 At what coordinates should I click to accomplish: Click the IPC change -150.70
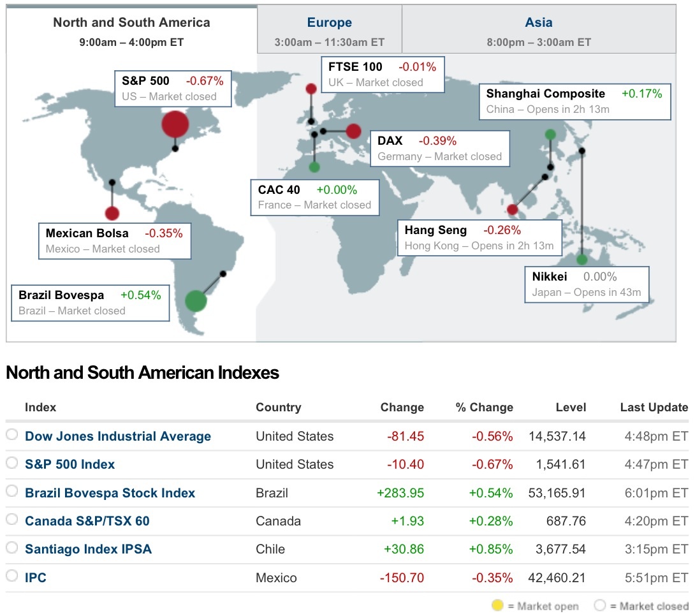[x=402, y=578]
